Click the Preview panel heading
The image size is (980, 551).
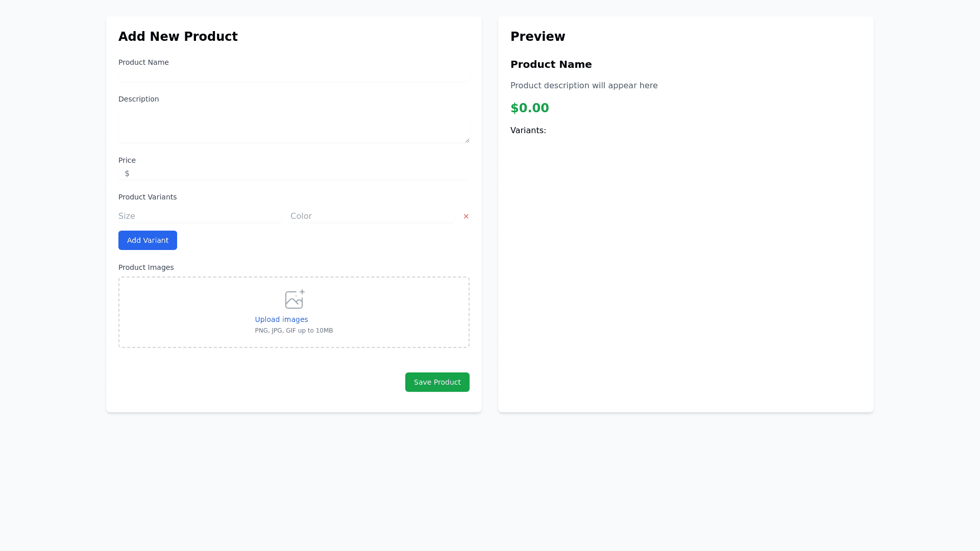coord(537,36)
